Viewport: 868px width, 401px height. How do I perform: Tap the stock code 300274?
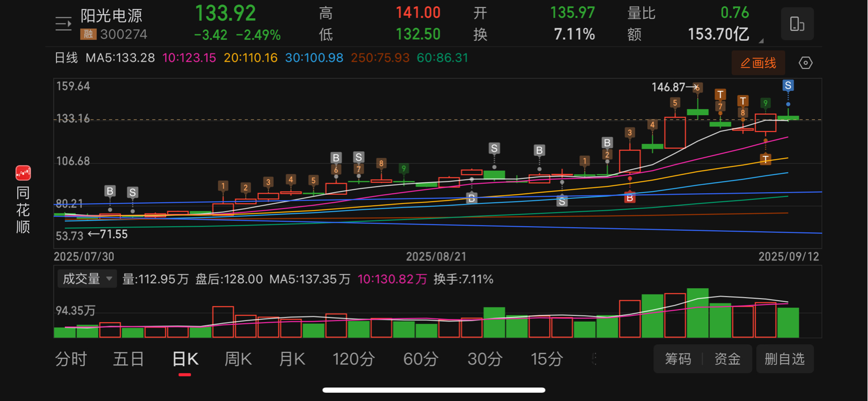[x=124, y=34]
